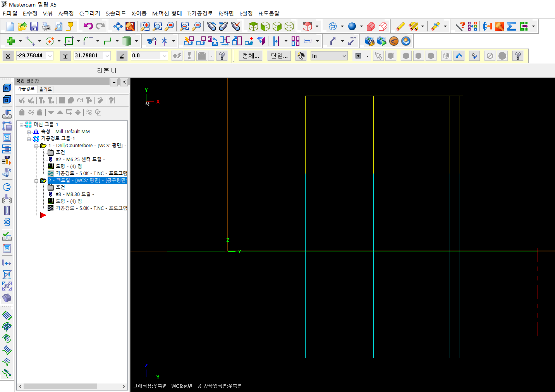Toggle the verify selection arrow-check button
555x392 pixels.
pos(474,56)
